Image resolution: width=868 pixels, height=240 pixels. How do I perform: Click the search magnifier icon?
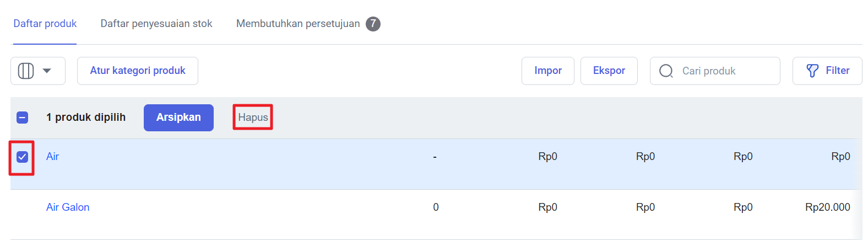coord(666,71)
